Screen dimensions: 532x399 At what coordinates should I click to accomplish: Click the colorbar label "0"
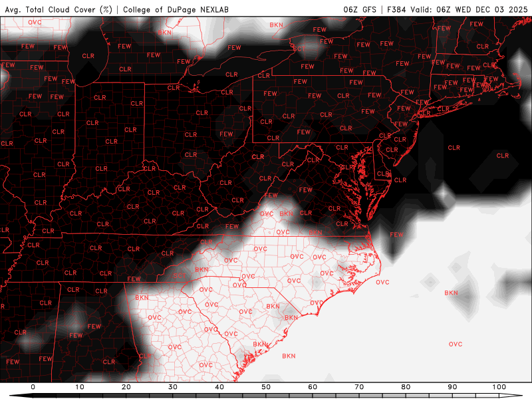[x=33, y=387]
